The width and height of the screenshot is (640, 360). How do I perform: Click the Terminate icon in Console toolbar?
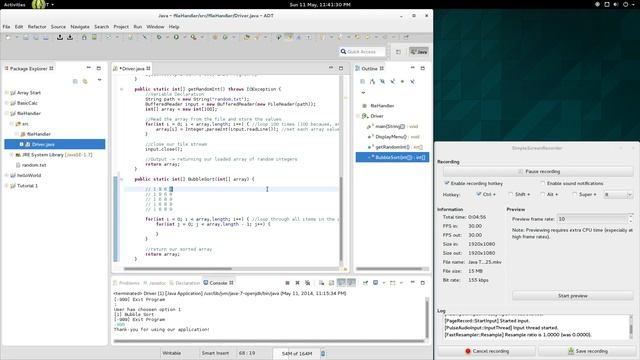click(287, 282)
